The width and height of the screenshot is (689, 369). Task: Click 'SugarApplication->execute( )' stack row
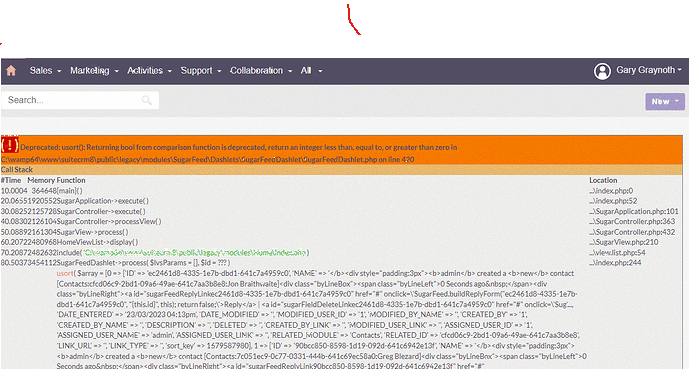point(102,201)
